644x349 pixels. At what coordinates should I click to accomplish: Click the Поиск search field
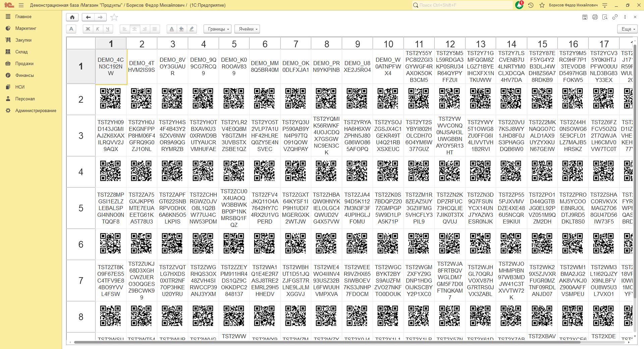(463, 5)
